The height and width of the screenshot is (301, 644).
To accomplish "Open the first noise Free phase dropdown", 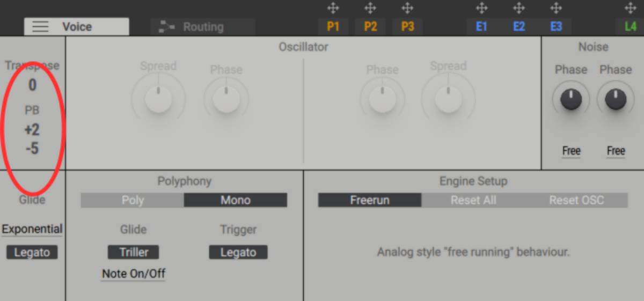I will tap(571, 151).
